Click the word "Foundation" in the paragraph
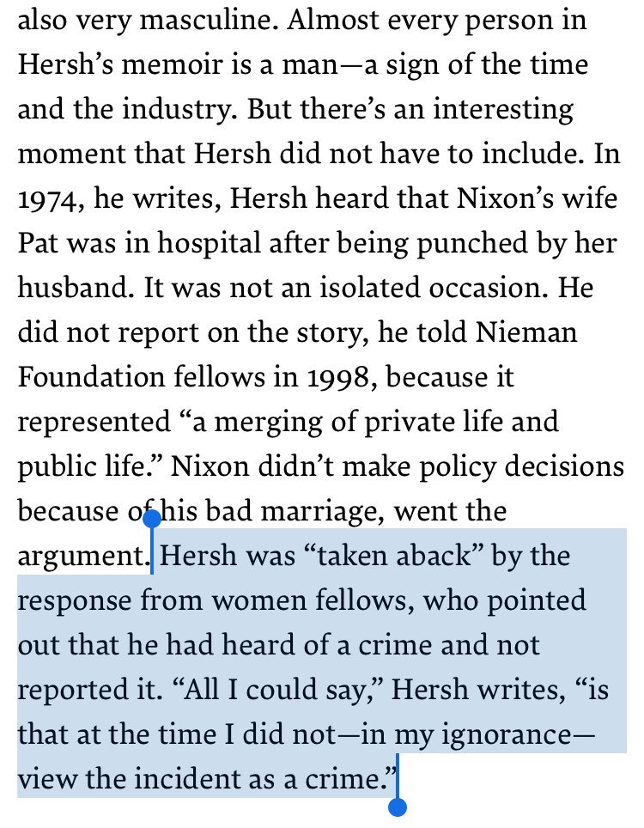 point(92,377)
